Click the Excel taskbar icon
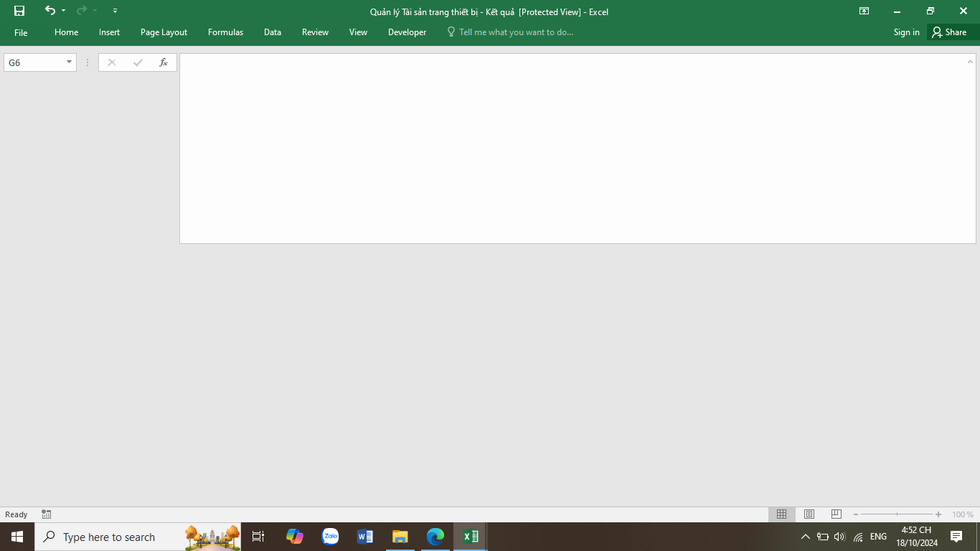 pos(471,537)
